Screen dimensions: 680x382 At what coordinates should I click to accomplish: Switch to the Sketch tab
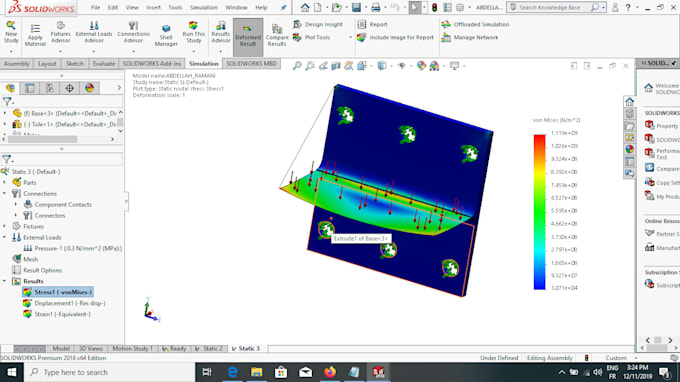tap(75, 64)
